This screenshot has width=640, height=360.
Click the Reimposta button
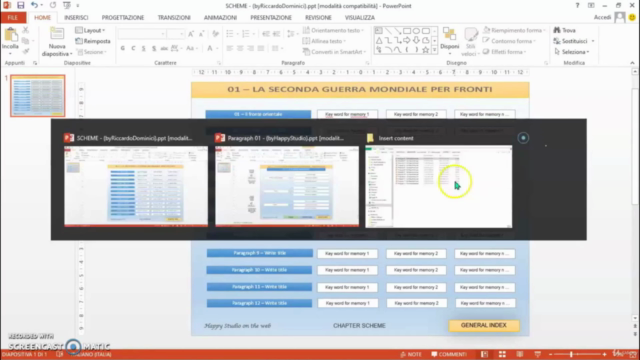tap(93, 41)
